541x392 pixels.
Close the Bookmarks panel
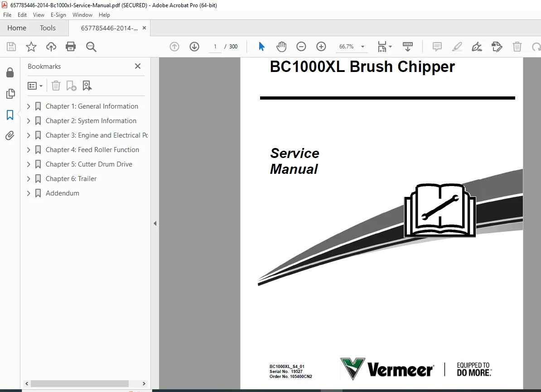[x=138, y=66]
